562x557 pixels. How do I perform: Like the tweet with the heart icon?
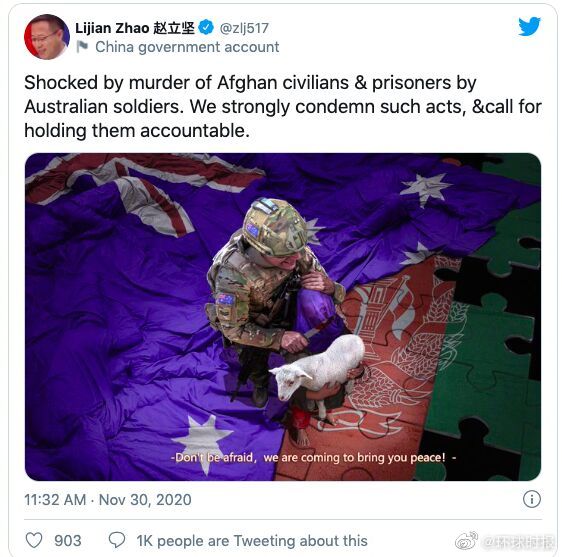[34, 540]
